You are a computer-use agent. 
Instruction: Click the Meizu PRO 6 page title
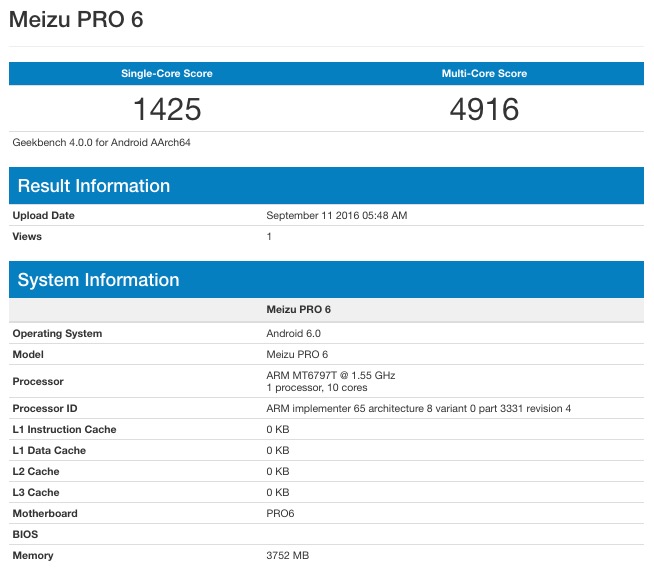pos(75,20)
